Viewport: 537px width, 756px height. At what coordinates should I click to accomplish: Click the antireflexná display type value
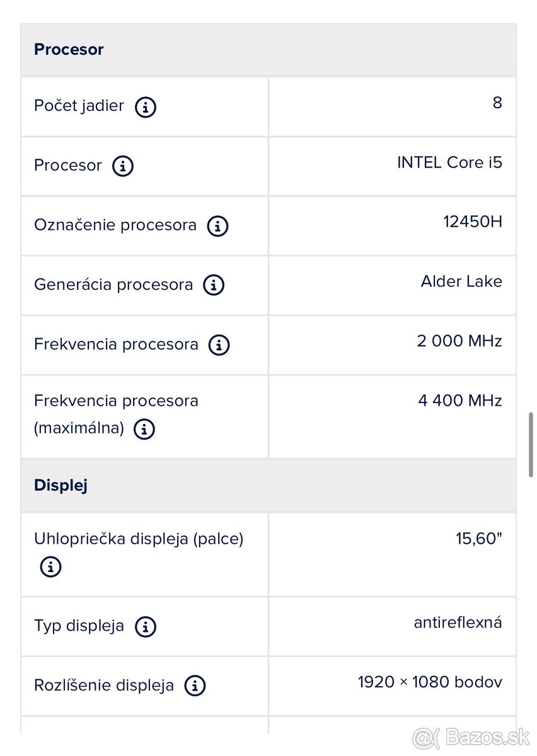[x=458, y=623]
